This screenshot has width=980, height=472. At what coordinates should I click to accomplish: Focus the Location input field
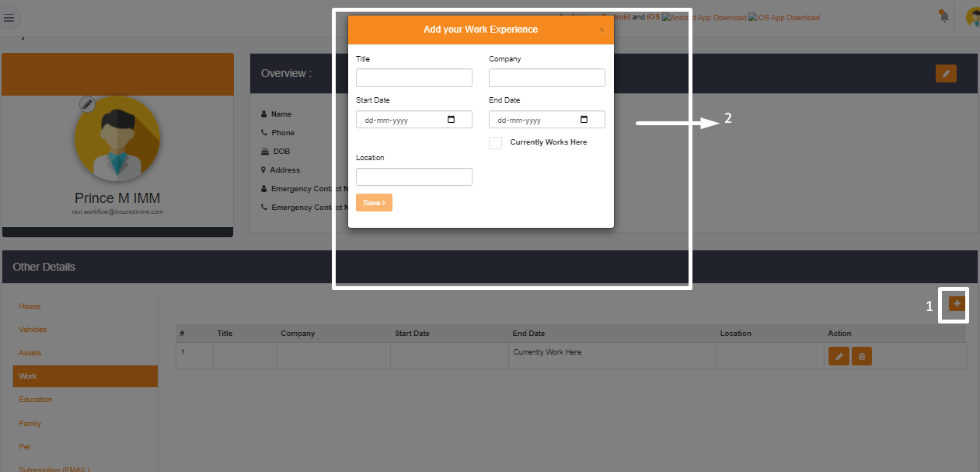point(414,177)
